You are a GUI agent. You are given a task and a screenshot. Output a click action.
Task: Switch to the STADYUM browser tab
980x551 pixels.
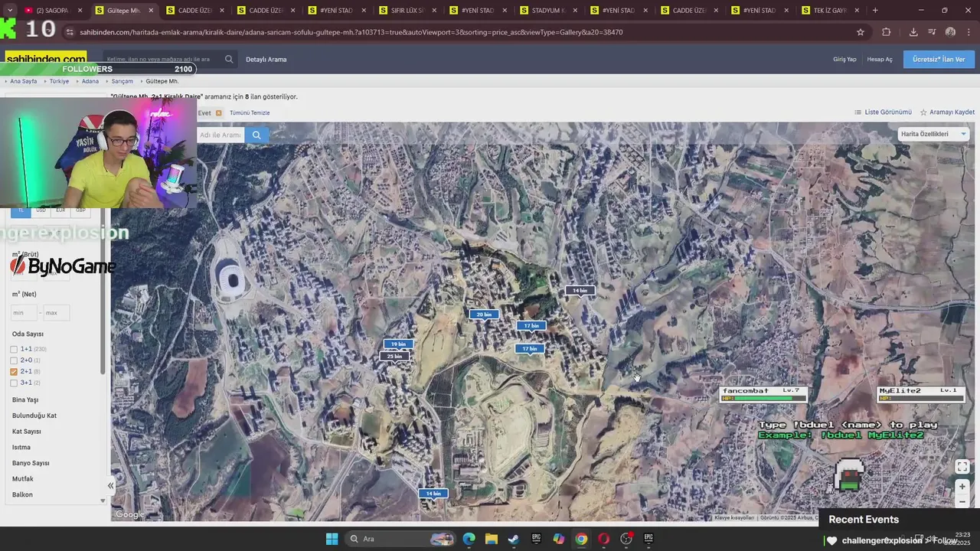[x=547, y=10]
